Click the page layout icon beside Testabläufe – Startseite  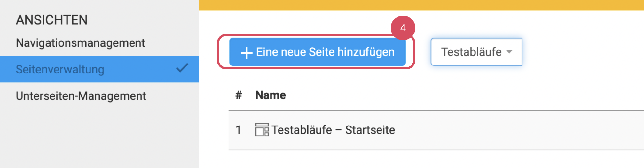[x=262, y=130]
